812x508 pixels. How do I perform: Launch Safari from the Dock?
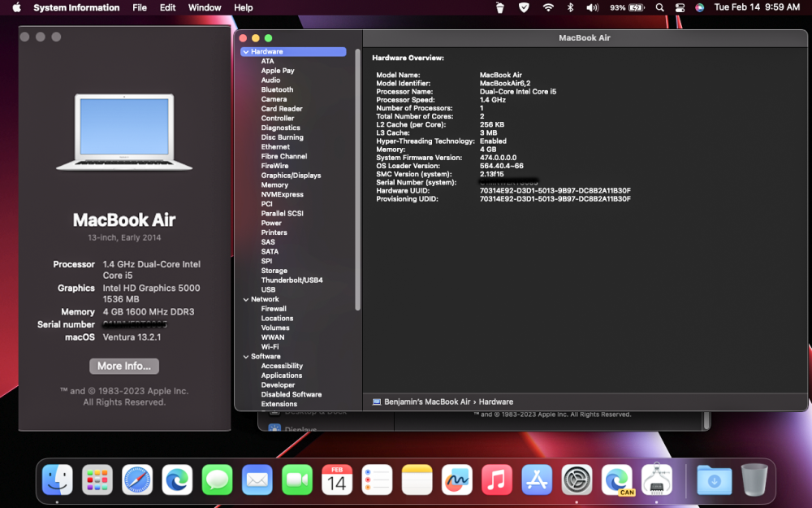[137, 480]
